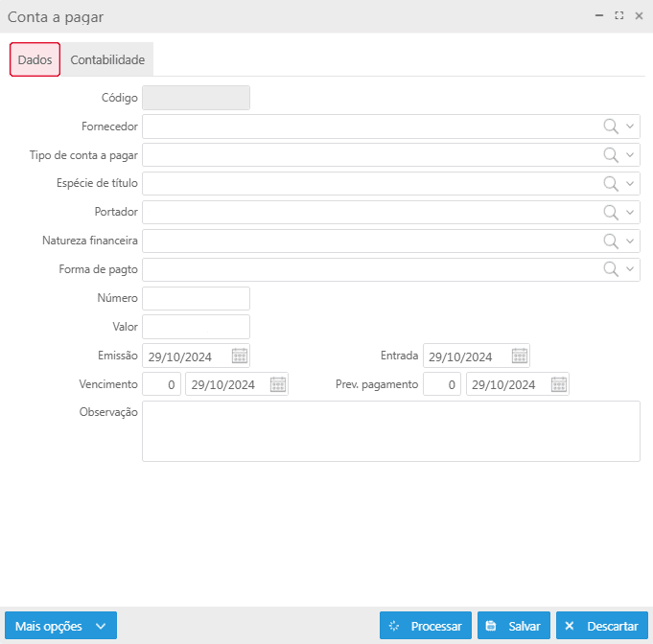The height and width of the screenshot is (644, 653).
Task: Expand the Espécie de título dropdown
Action: [630, 184]
